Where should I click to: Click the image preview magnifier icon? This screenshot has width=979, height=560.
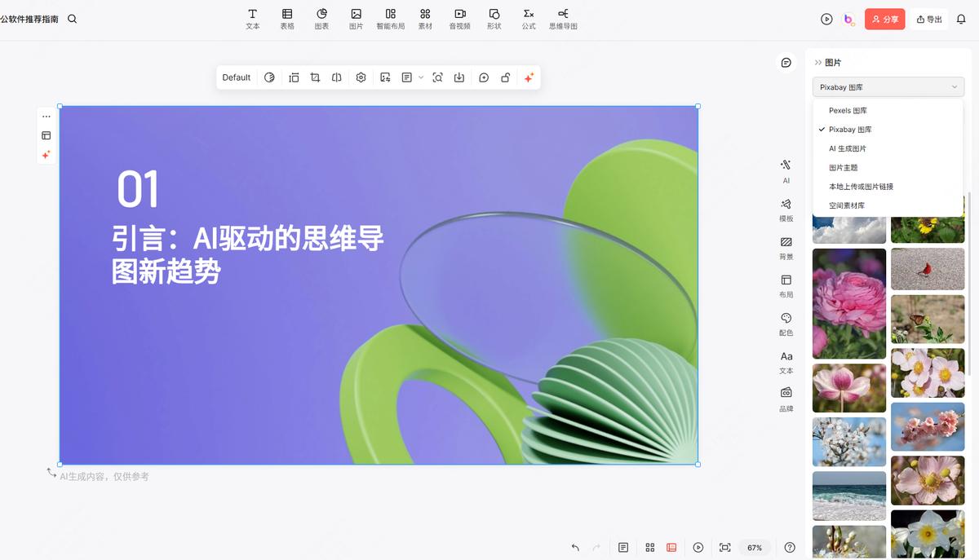pos(437,77)
